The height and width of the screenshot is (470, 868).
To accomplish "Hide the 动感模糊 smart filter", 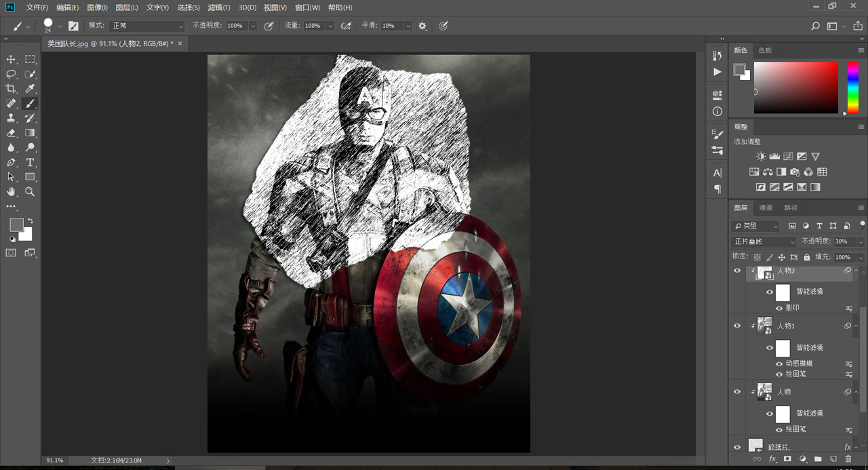I will [779, 364].
